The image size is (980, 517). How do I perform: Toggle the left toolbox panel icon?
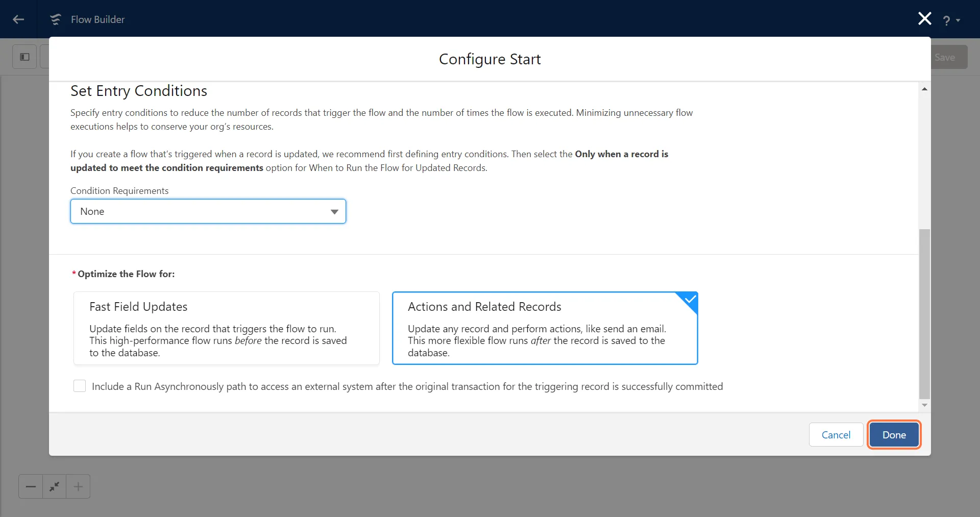coord(24,57)
